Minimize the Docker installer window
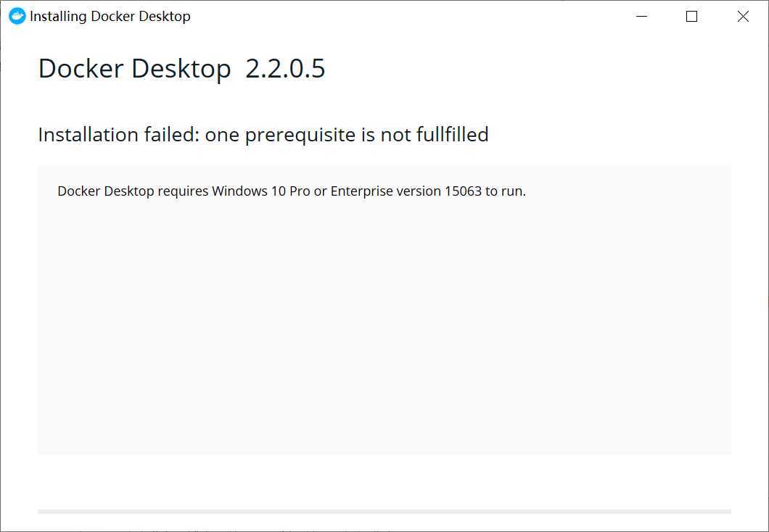769x532 pixels. [641, 16]
